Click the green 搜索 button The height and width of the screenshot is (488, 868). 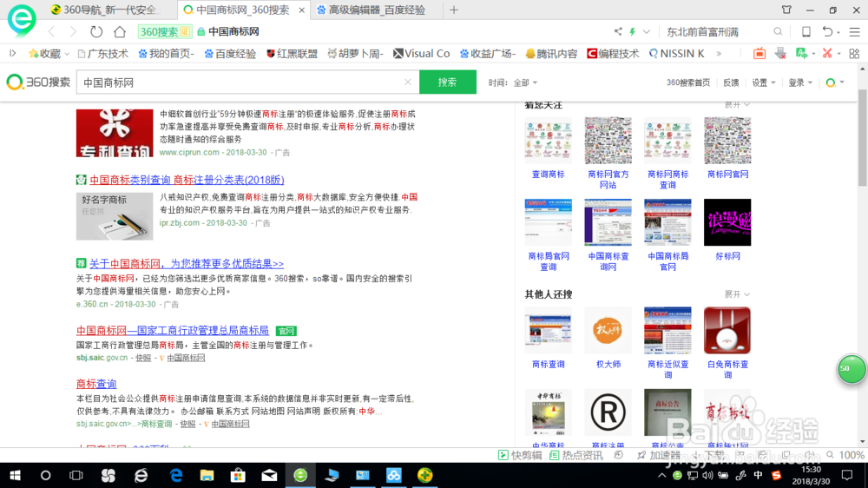pyautogui.click(x=447, y=82)
